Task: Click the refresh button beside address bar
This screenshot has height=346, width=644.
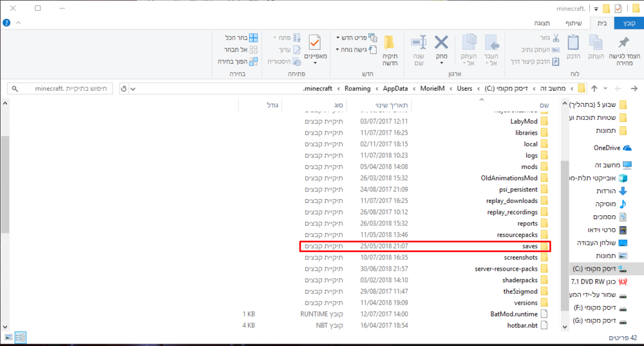Action: [124, 88]
